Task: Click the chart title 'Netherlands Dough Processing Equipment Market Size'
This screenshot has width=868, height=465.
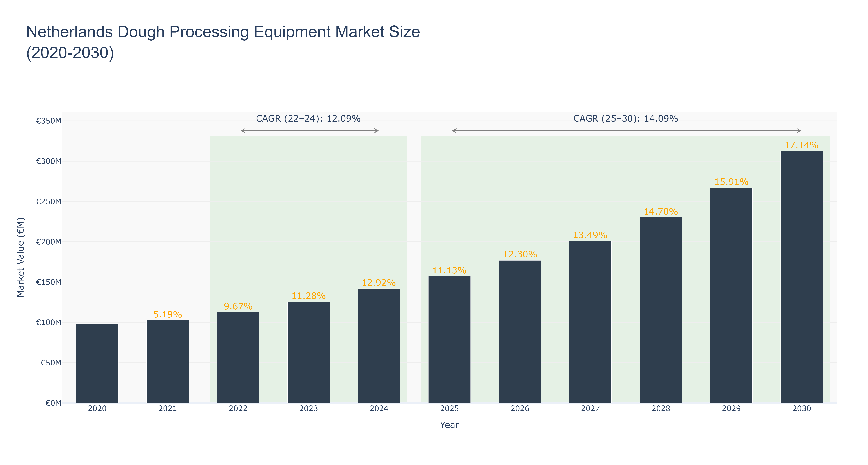Action: pos(223,32)
